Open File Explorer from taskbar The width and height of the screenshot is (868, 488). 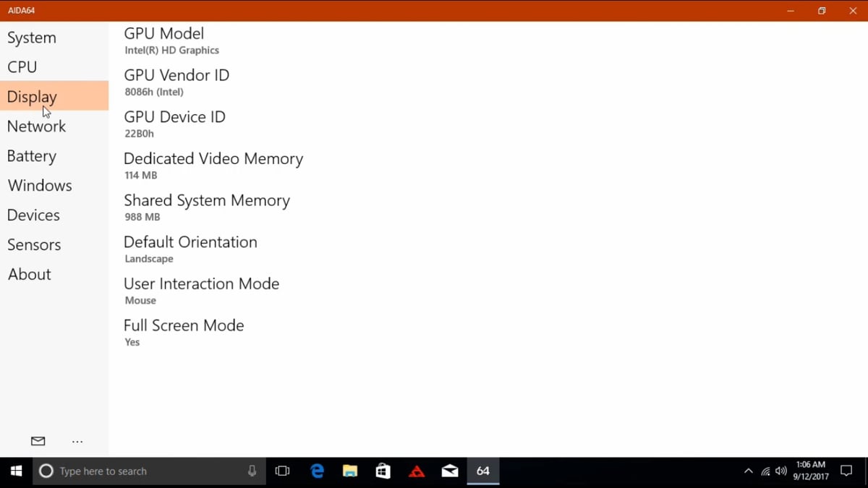350,471
